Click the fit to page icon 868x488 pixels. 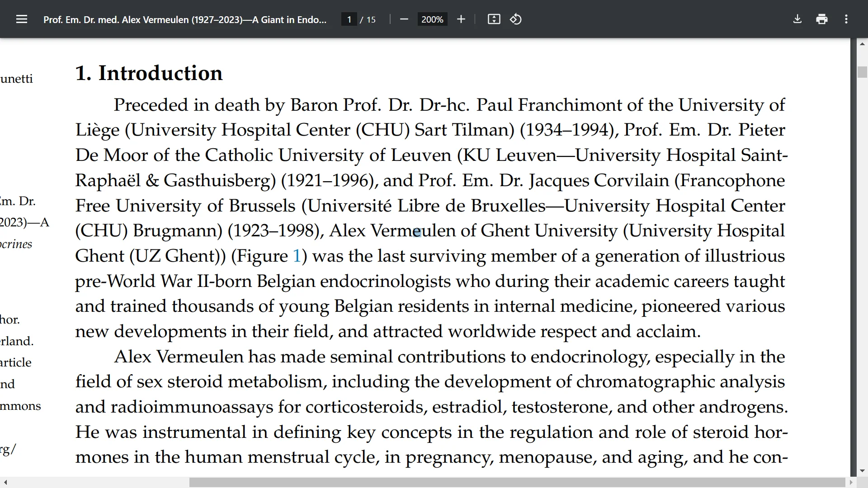tap(494, 19)
